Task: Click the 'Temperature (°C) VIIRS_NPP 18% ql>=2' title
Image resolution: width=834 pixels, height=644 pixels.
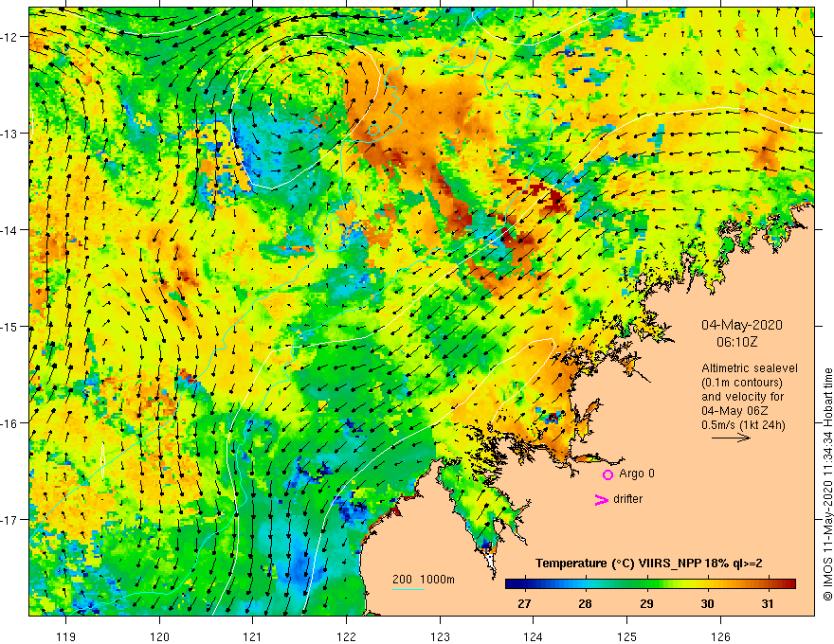Action: [648, 563]
